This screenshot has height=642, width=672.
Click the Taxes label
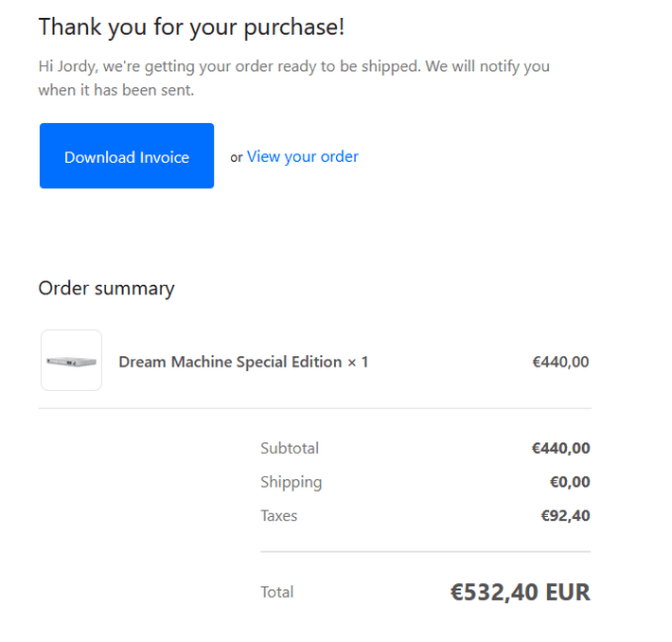(279, 515)
